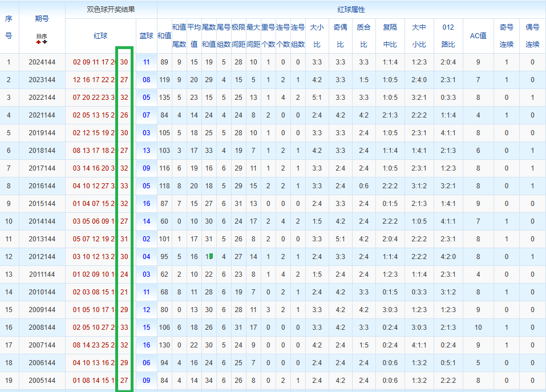Select issue number 2006144

42,363
